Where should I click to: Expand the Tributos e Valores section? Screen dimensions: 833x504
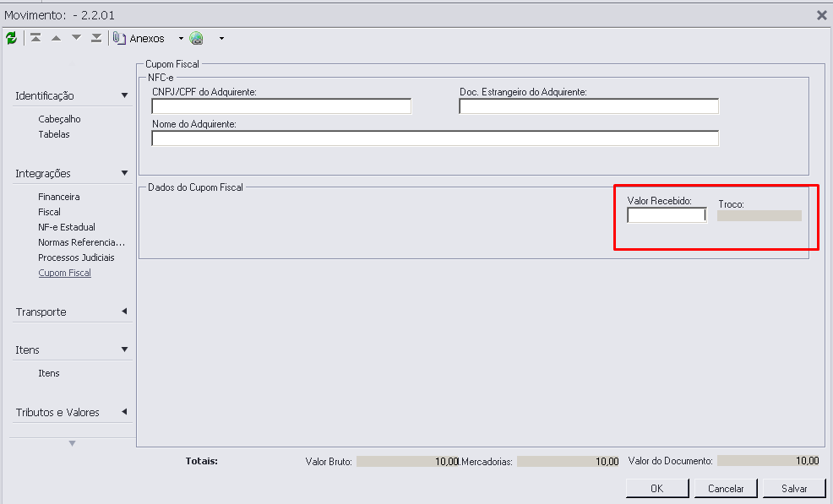(x=124, y=412)
